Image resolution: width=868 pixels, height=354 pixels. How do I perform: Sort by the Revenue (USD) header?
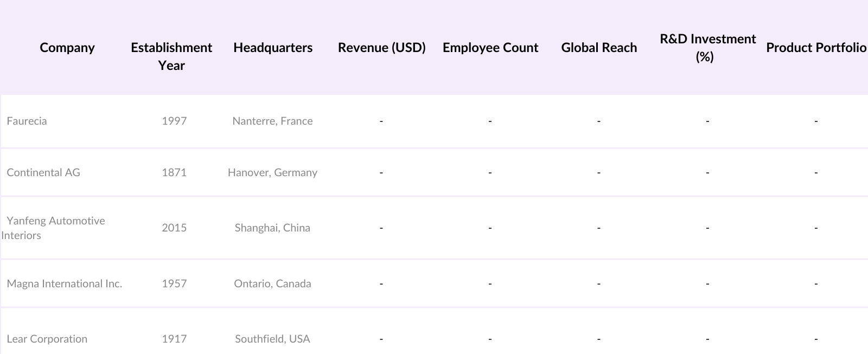(x=381, y=48)
